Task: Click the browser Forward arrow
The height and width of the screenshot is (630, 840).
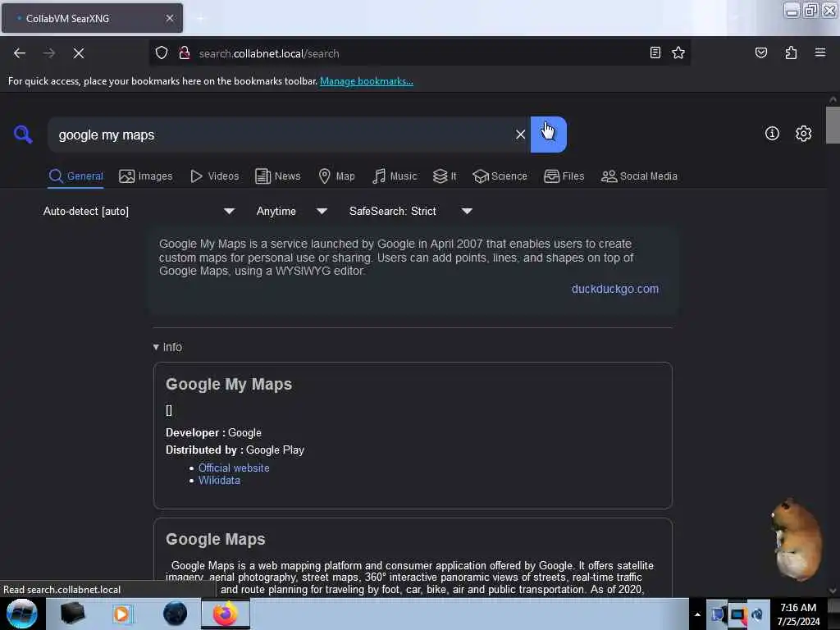Action: [x=49, y=53]
